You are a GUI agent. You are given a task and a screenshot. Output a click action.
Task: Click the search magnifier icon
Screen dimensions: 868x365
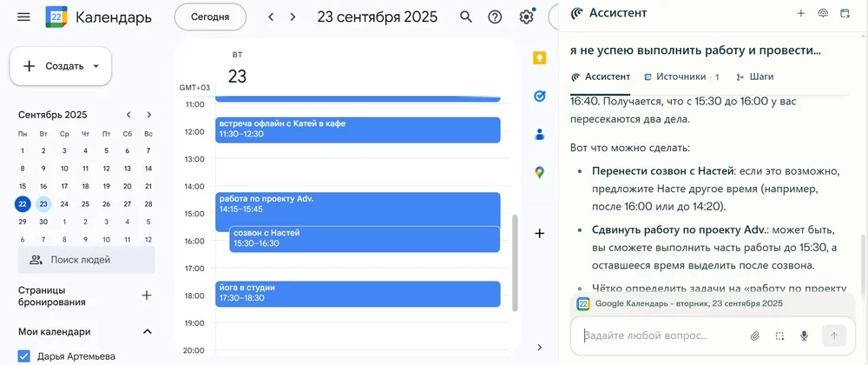466,17
